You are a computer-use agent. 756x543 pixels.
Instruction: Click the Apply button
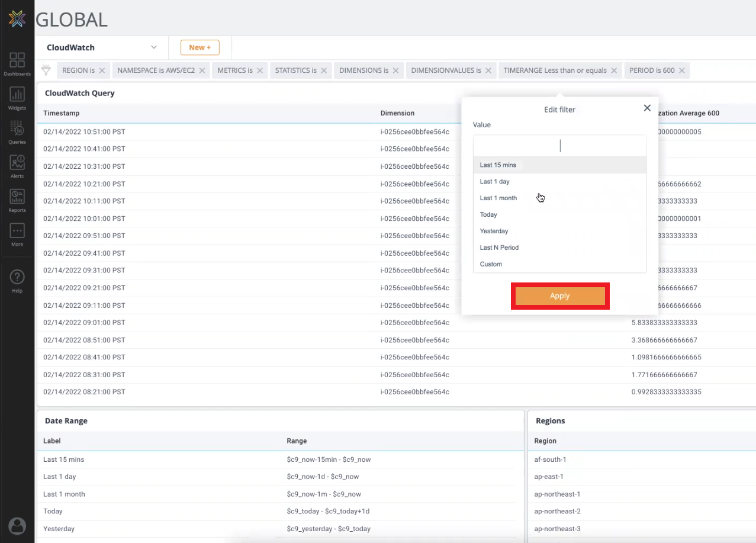560,296
